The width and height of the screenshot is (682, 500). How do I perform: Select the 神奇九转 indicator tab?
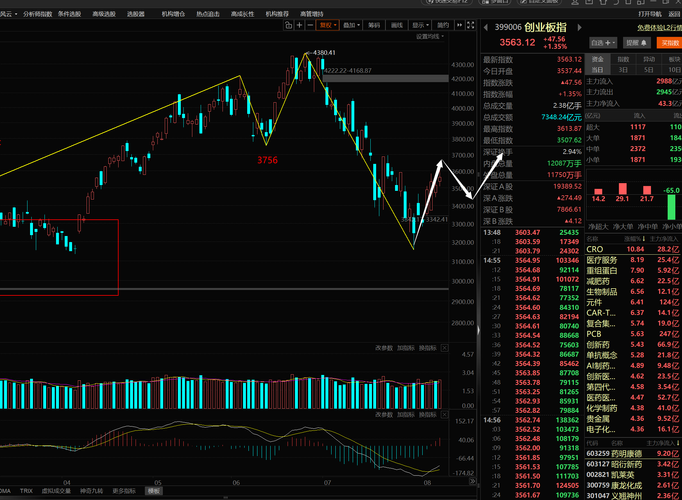pos(91,491)
